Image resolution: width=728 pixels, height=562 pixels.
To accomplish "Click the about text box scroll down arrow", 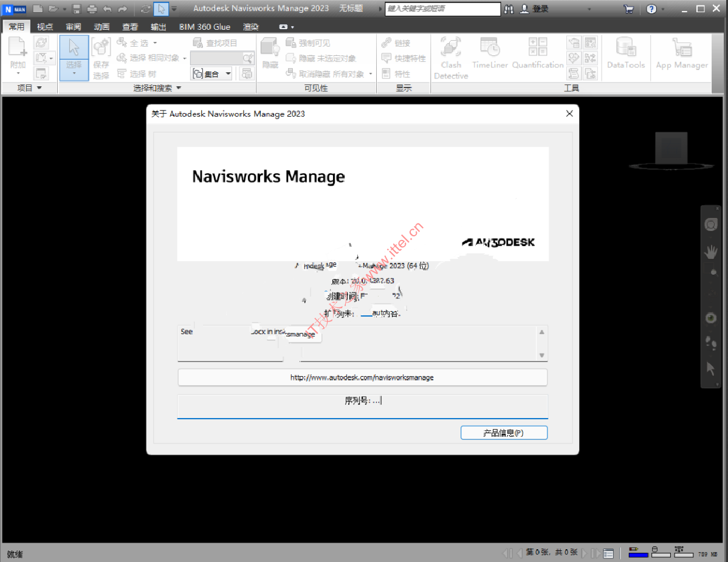I will [x=541, y=355].
